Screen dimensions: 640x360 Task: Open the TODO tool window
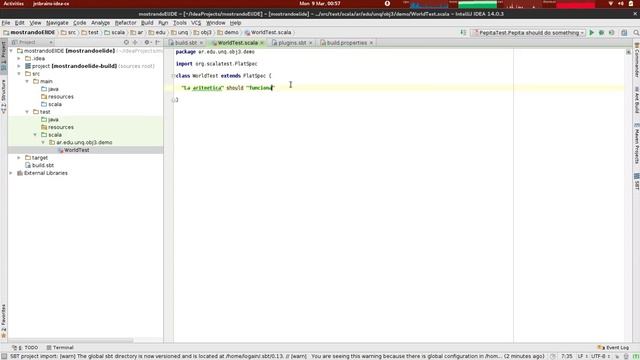tap(25, 347)
